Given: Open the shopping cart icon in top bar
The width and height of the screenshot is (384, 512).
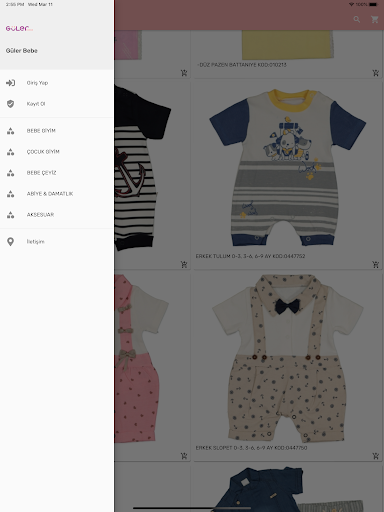Looking at the screenshot, I should (x=375, y=19).
